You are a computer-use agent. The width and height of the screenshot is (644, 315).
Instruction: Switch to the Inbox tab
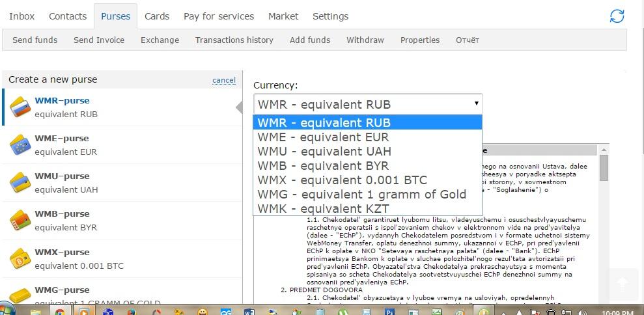point(21,16)
